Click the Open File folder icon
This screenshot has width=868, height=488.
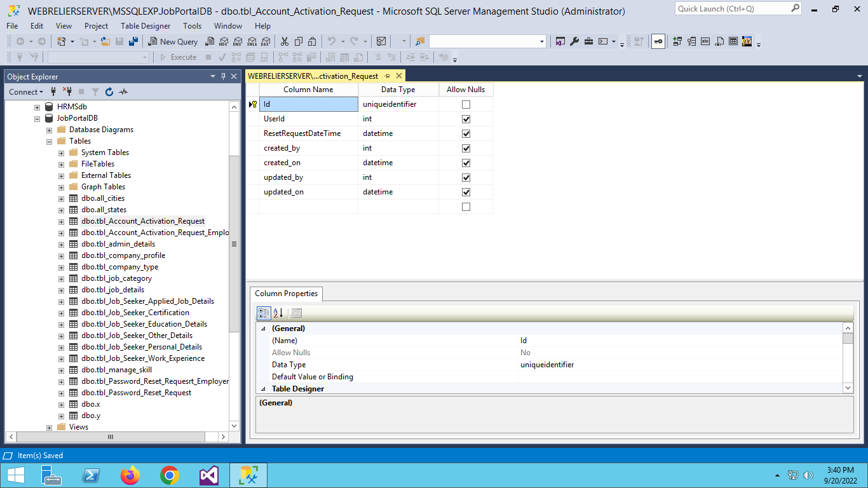click(x=105, y=41)
